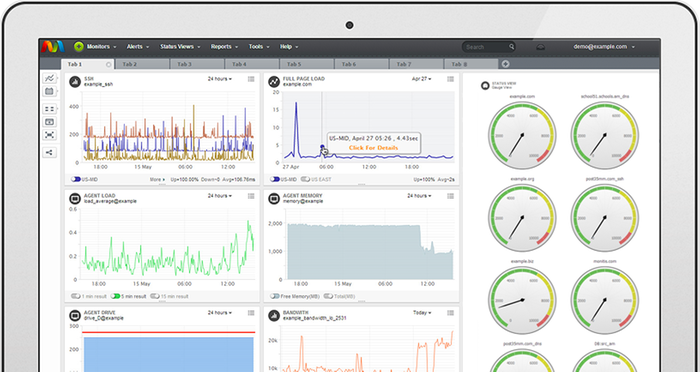Toggle the 5 min result switch
The width and height of the screenshot is (700, 372).
pos(116,296)
